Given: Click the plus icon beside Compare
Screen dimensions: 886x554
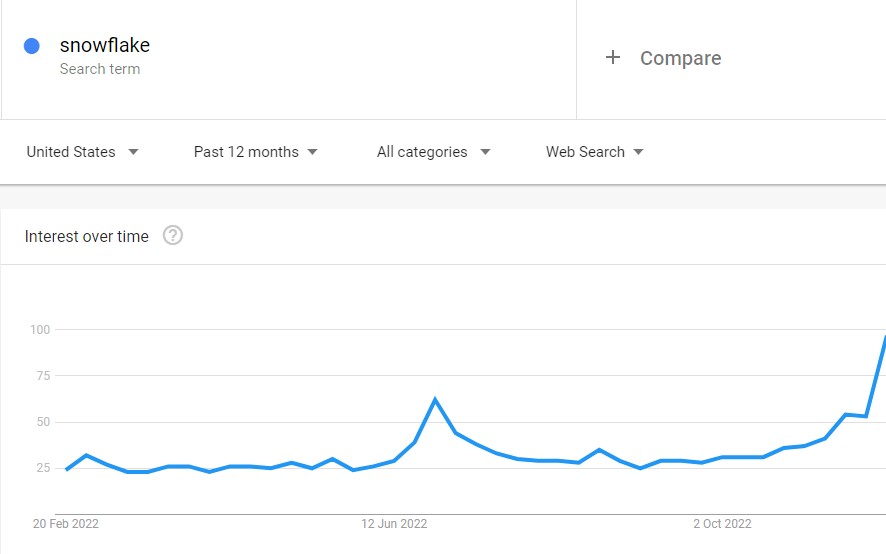Looking at the screenshot, I should coord(613,57).
